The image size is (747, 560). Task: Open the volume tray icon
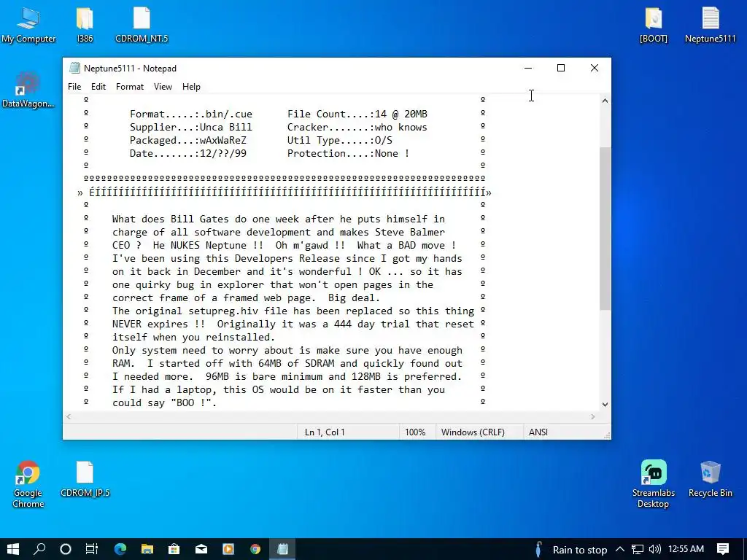click(655, 550)
